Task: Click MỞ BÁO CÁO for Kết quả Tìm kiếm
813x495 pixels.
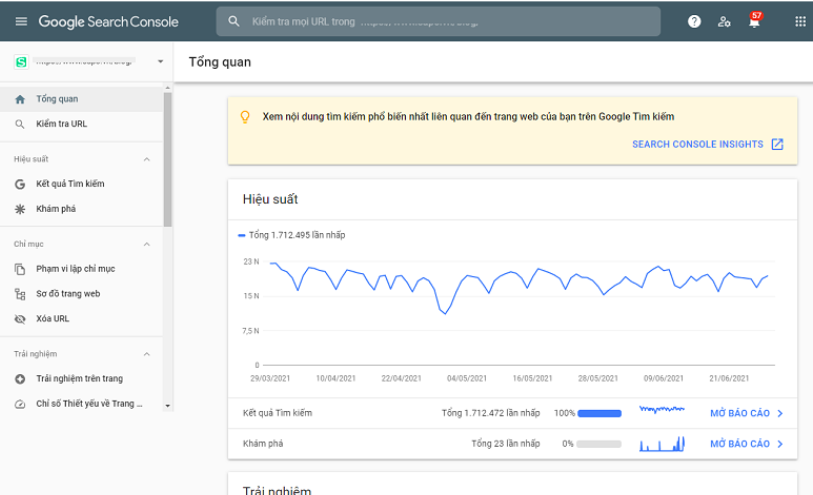Action: point(740,413)
